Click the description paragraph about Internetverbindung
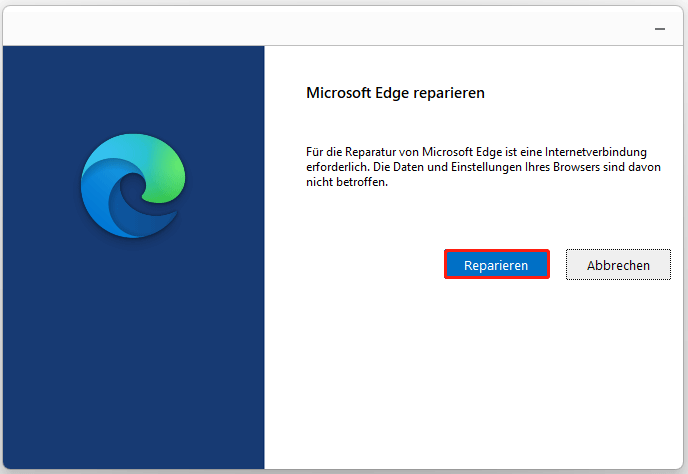 point(483,167)
